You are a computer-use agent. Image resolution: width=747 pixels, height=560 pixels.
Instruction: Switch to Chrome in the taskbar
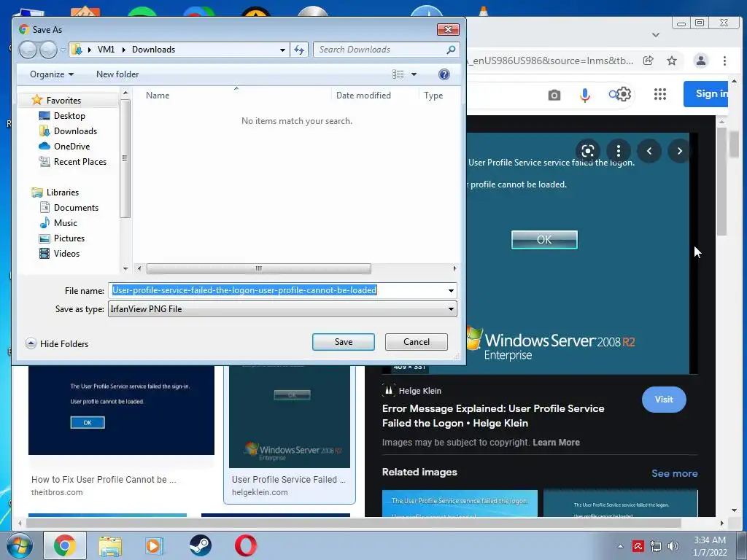pyautogui.click(x=65, y=545)
